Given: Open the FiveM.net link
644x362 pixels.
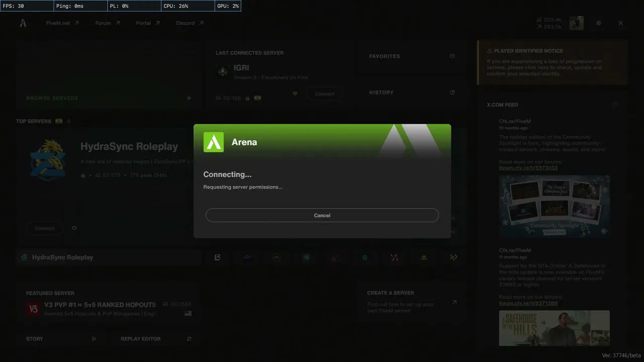Looking at the screenshot, I should 62,23.
